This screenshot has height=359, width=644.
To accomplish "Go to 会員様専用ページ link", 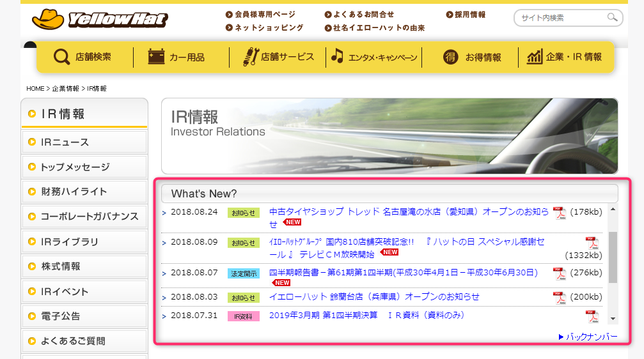I will [260, 14].
